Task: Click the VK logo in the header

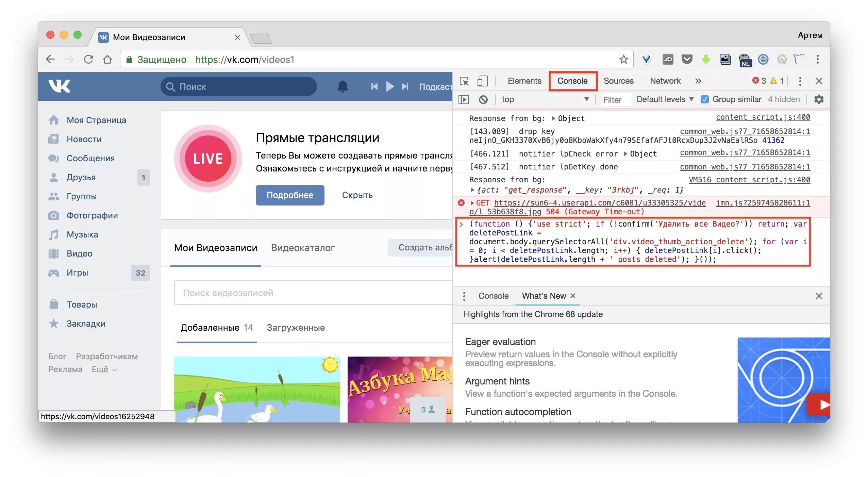Action: pyautogui.click(x=59, y=86)
